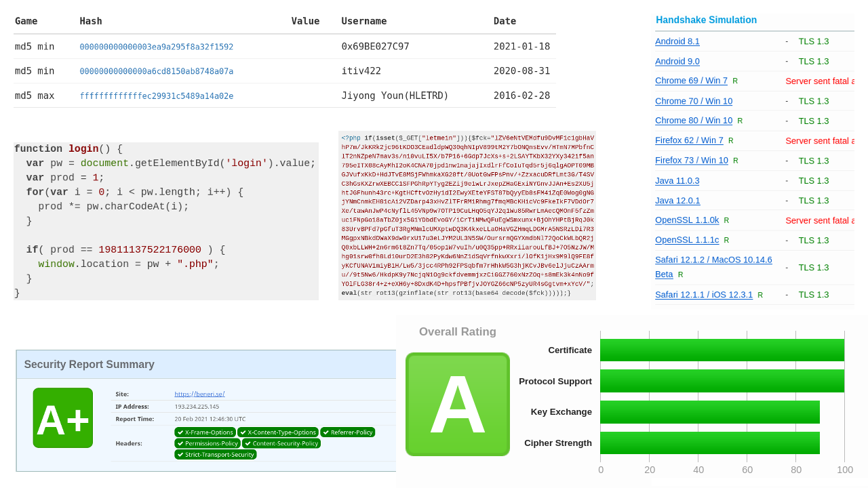Screen dimensions: 868x488
Task: Click the report time 20 Feb 2021
Action: point(210,419)
